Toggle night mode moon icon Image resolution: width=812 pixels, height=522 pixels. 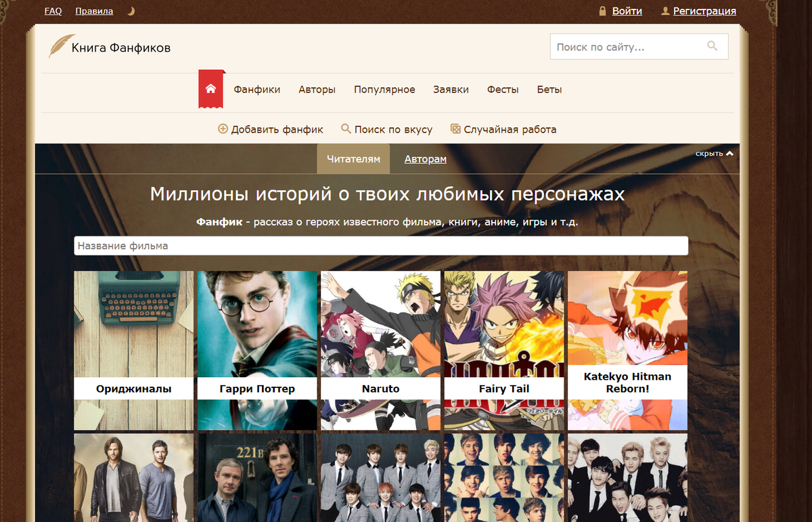(x=131, y=11)
